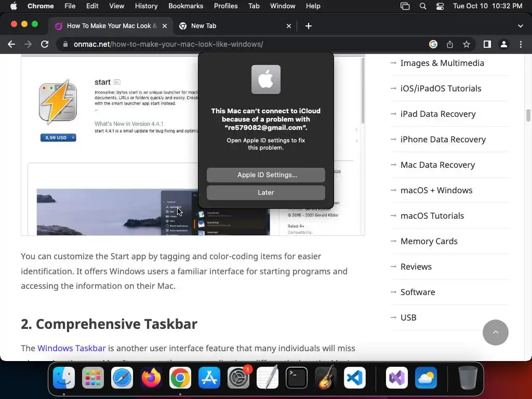Click the screen mirroring menu bar icon

tap(405, 6)
